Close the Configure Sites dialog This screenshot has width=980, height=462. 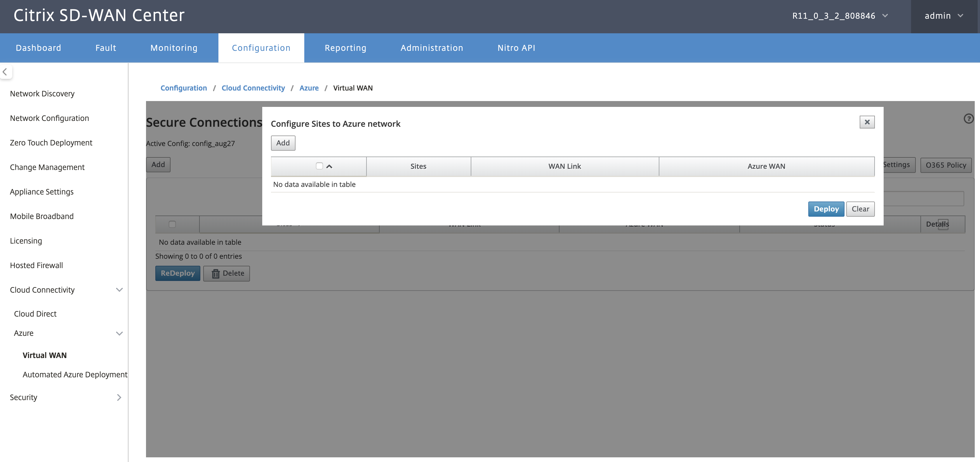867,122
